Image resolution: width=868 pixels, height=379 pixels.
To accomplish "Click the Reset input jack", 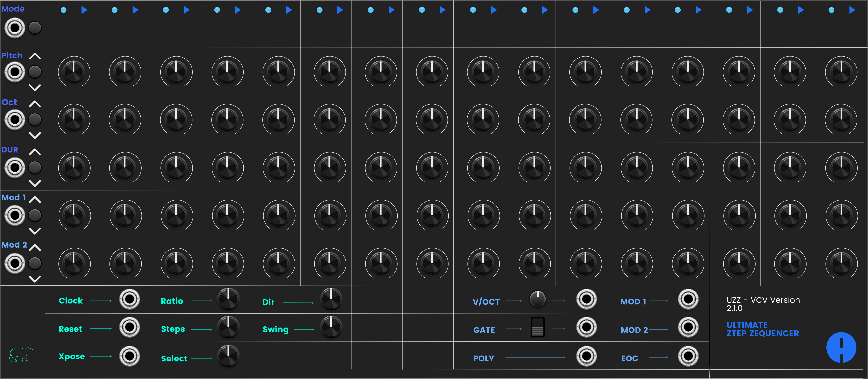I will pos(129,327).
